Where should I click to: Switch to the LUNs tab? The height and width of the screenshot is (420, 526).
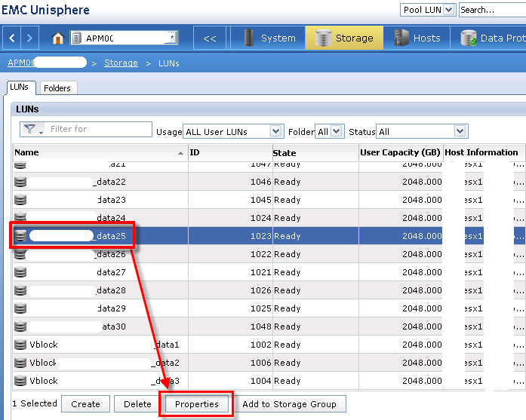click(x=20, y=87)
